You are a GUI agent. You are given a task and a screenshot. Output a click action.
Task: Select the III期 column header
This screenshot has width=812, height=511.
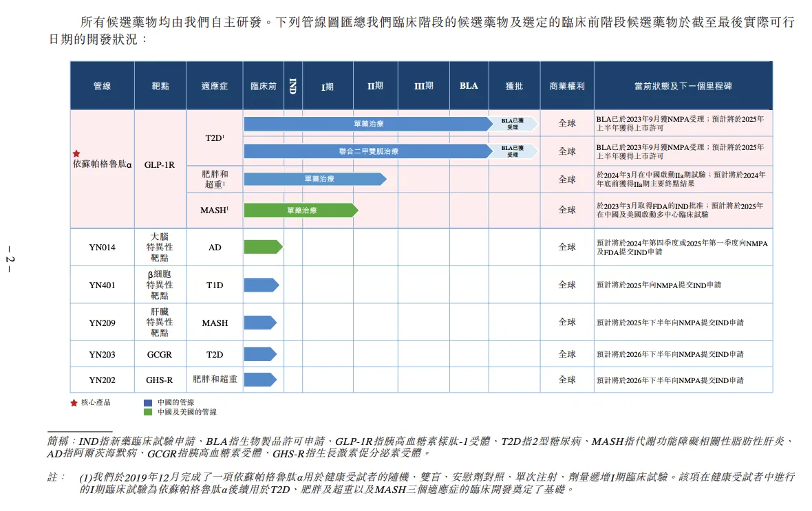pyautogui.click(x=423, y=87)
